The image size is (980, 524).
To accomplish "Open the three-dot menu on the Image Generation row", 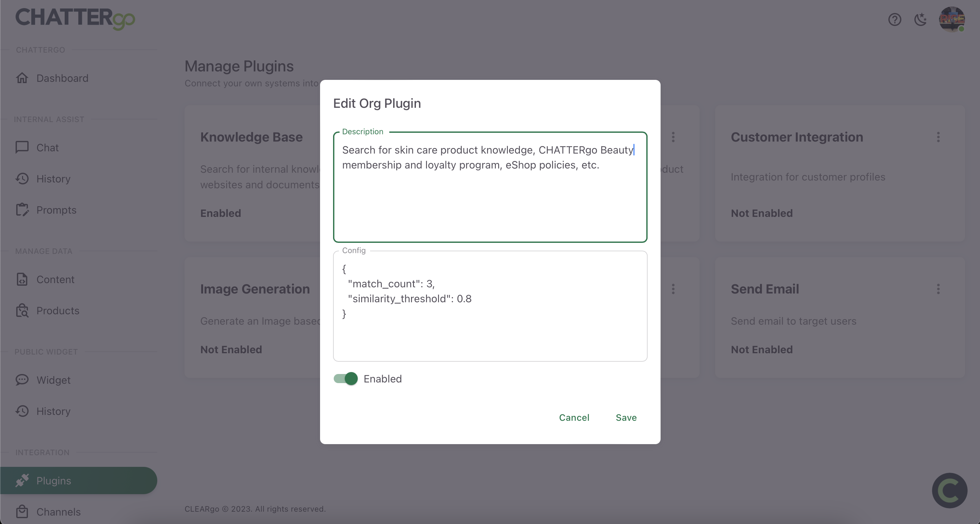I will [x=673, y=289].
